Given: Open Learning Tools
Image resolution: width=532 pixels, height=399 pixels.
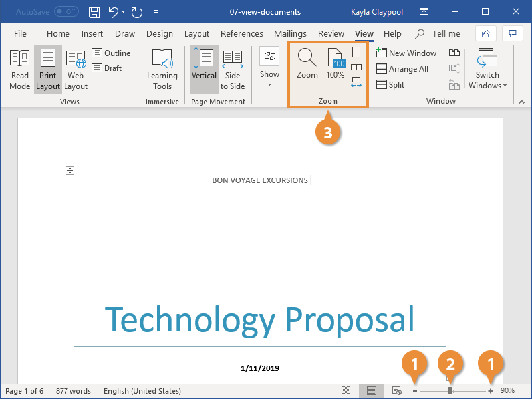Looking at the screenshot, I should point(162,69).
